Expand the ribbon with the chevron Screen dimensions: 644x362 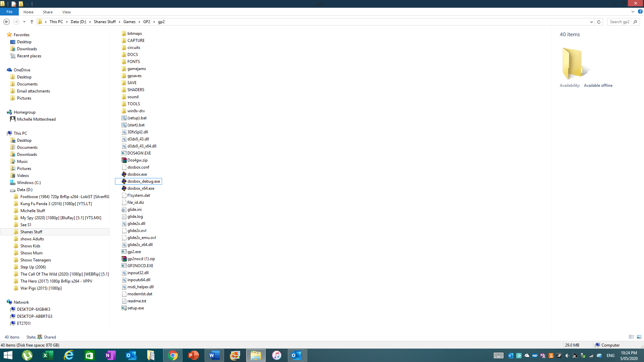[633, 12]
